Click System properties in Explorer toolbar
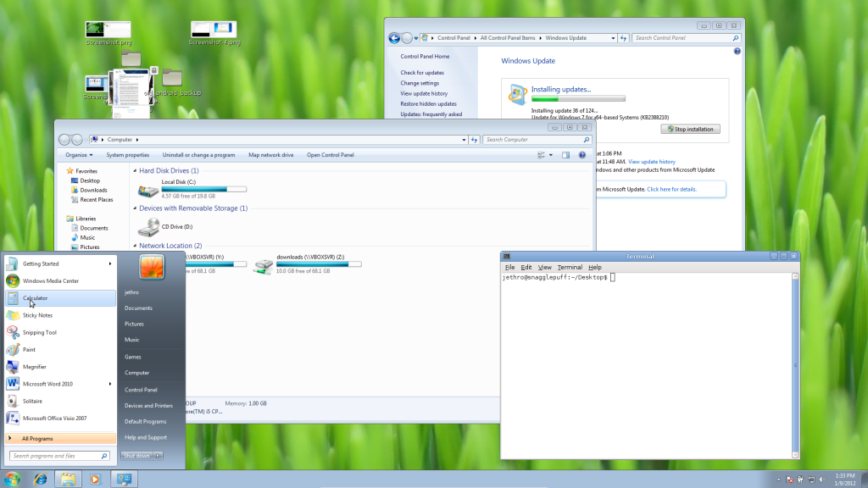868x488 pixels. [128, 156]
